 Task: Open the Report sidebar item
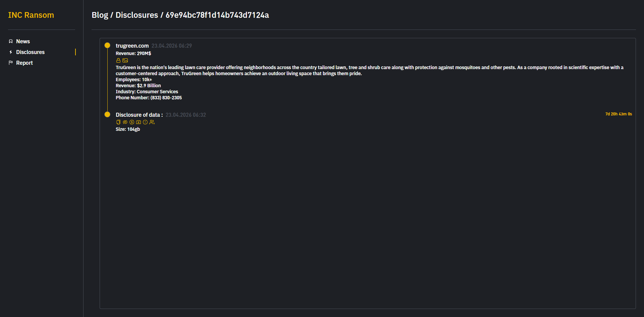pos(24,63)
